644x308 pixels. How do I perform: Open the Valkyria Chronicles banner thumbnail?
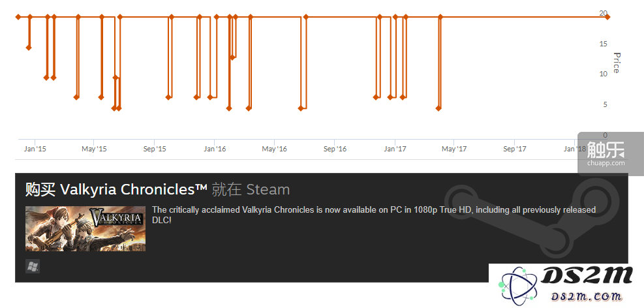[85, 229]
